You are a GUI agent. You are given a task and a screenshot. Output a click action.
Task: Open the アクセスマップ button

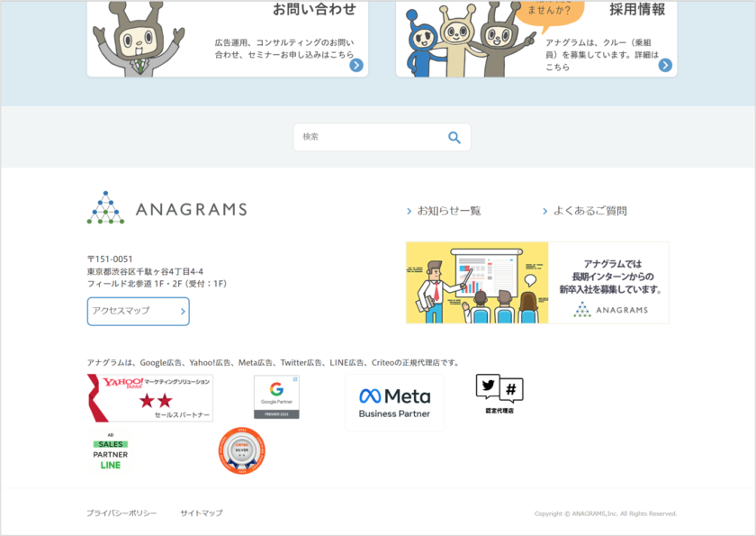point(138,311)
